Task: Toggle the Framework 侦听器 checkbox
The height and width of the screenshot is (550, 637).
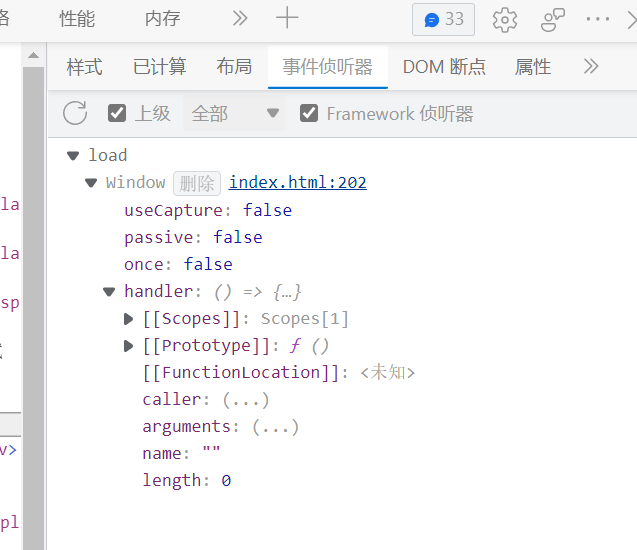Action: (x=309, y=114)
